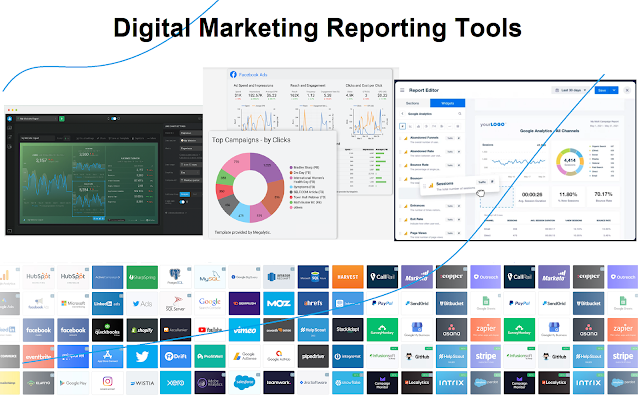Click the blue Save button
640x400 pixels.
click(602, 90)
